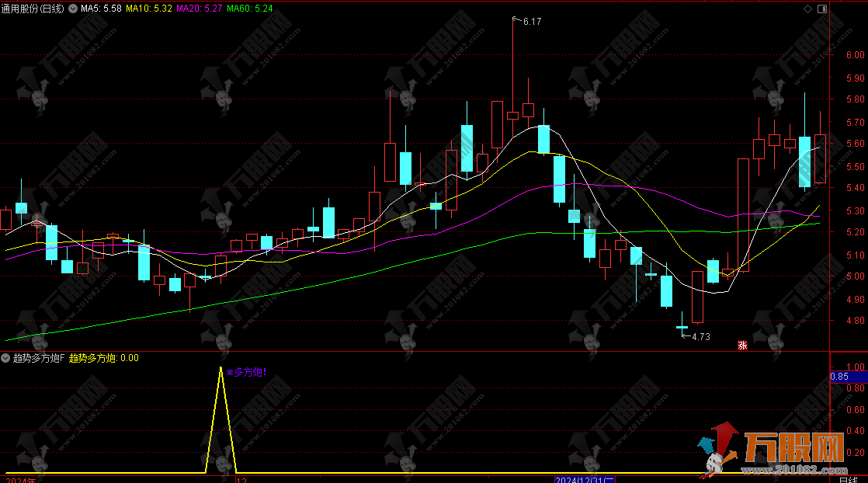Select the 通用股份(日线) chart title

click(x=33, y=9)
